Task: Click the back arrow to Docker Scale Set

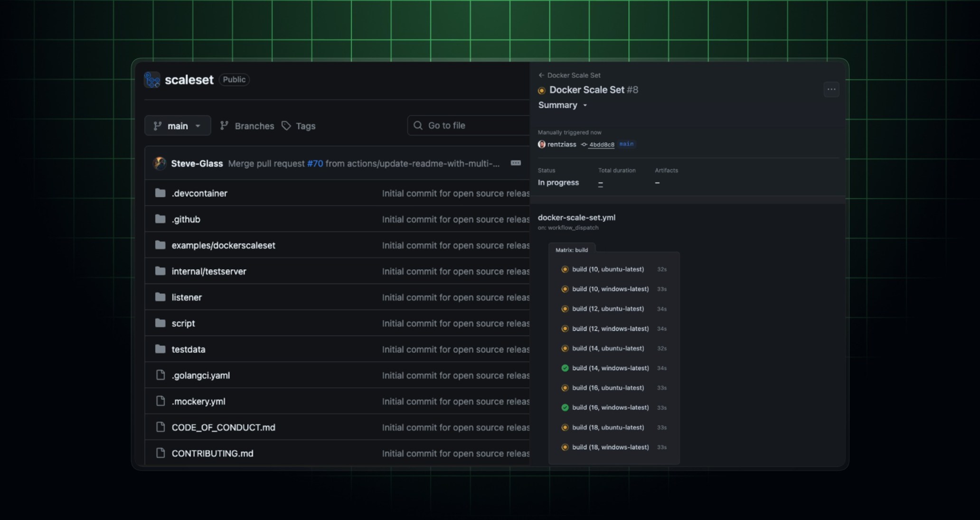Action: click(x=541, y=75)
